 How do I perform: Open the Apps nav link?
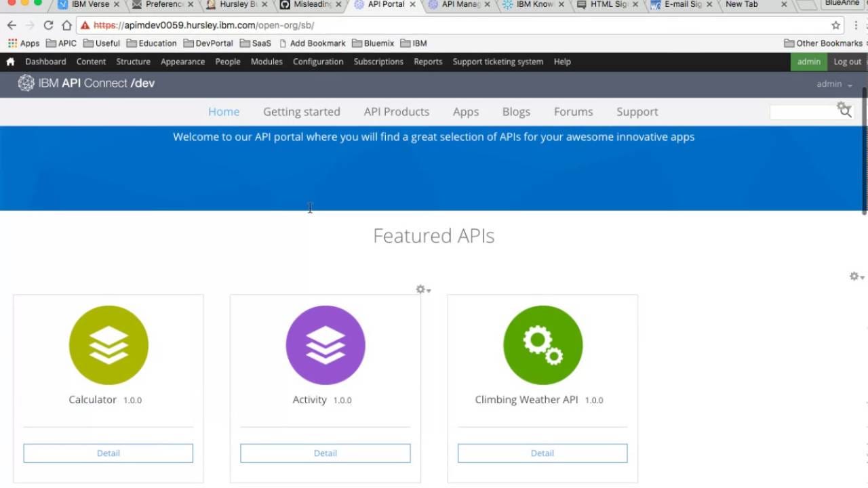click(x=466, y=112)
